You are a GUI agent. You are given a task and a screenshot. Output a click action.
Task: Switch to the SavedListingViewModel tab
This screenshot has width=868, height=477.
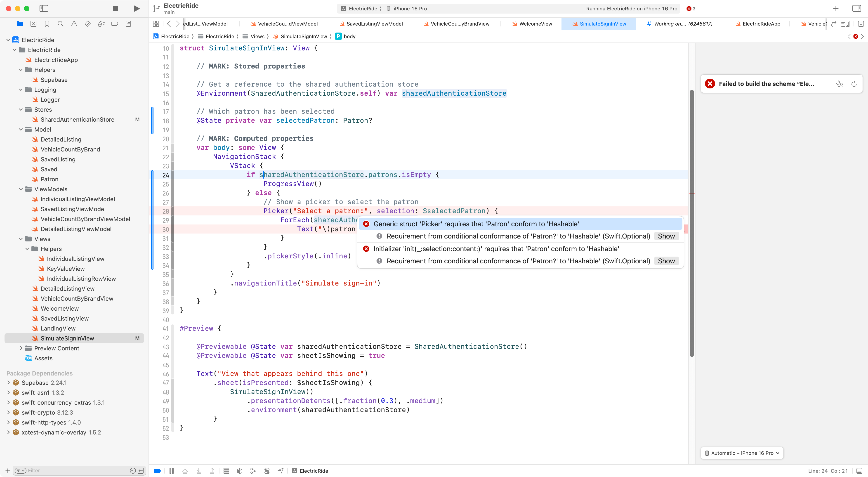click(374, 24)
